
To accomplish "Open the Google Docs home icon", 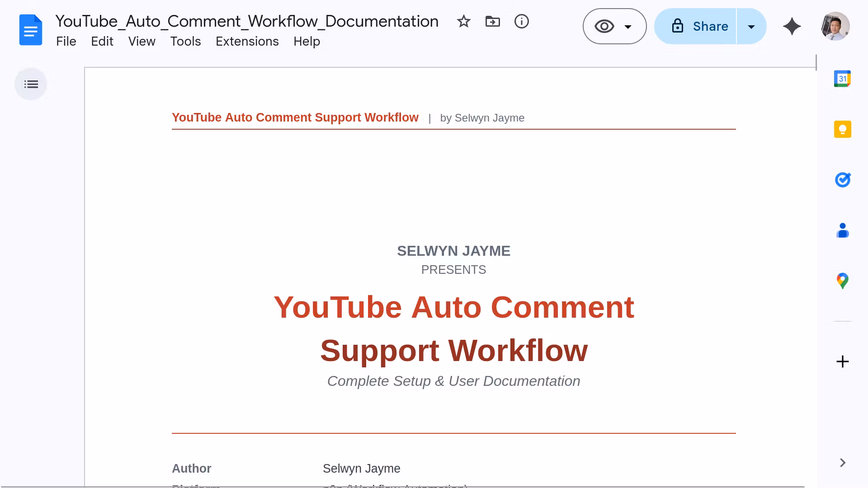I will tap(31, 30).
